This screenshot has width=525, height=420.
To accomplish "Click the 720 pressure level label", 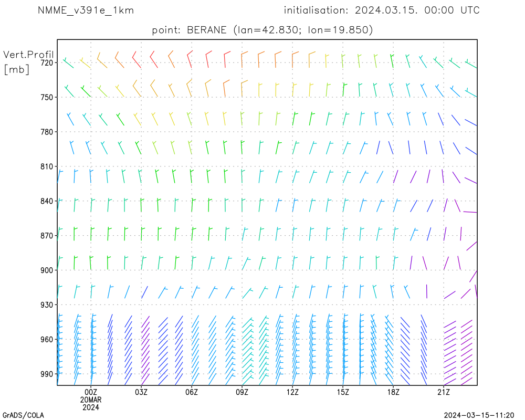I will (x=47, y=62).
